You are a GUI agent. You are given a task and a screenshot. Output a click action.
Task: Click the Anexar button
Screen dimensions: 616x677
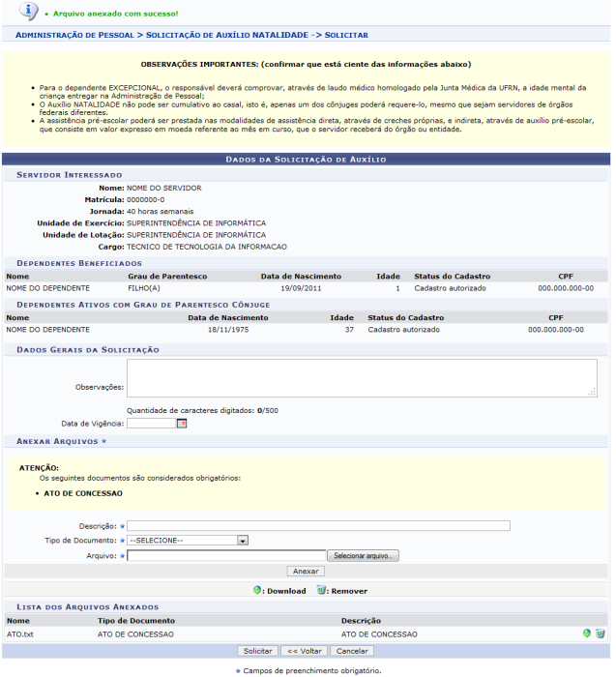tap(307, 572)
